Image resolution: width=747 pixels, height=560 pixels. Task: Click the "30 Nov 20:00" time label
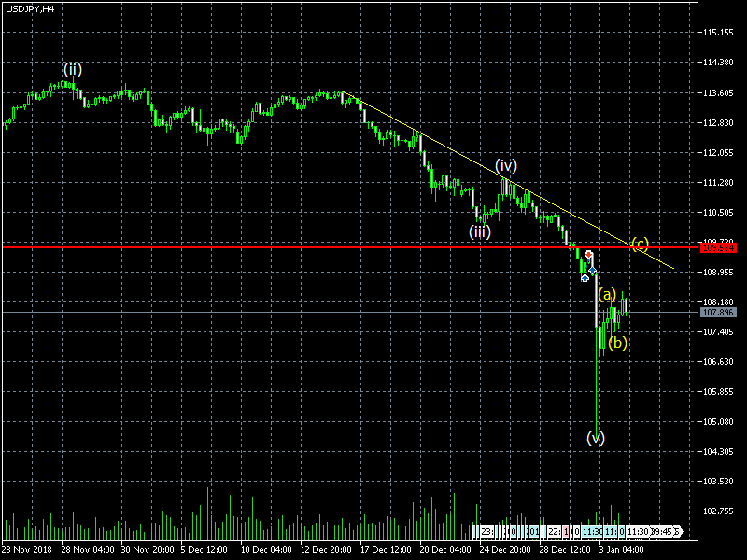click(x=148, y=550)
